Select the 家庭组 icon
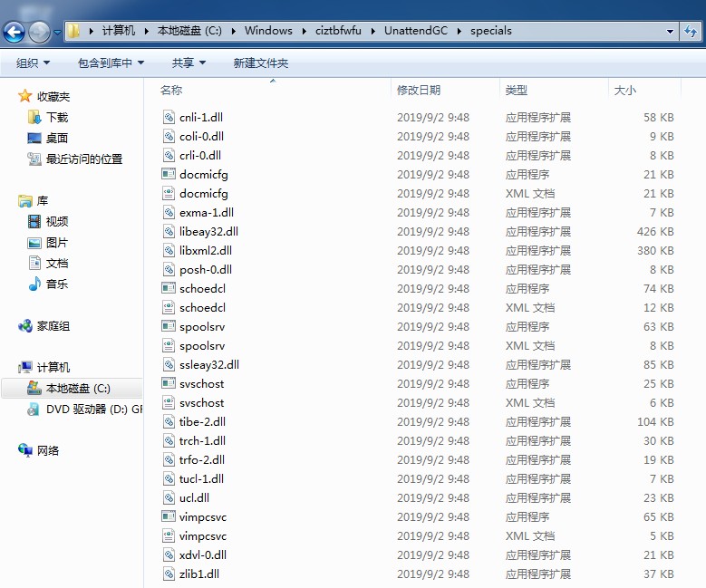The image size is (706, 588). [x=25, y=325]
